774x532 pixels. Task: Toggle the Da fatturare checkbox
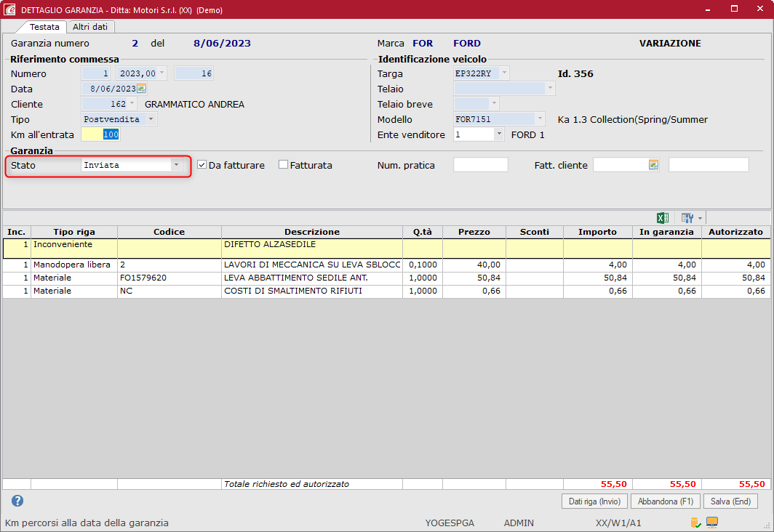tap(202, 165)
